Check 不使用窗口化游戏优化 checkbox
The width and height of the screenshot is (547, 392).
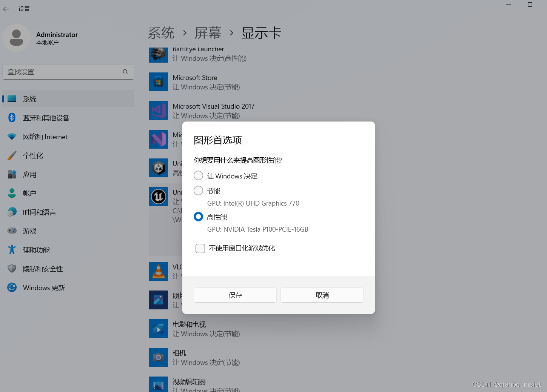coord(200,248)
